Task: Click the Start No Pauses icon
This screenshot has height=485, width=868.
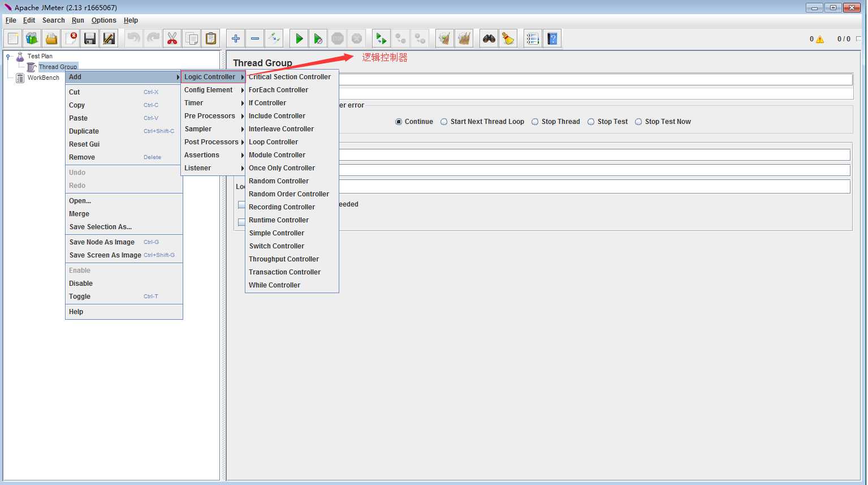Action: click(x=318, y=38)
